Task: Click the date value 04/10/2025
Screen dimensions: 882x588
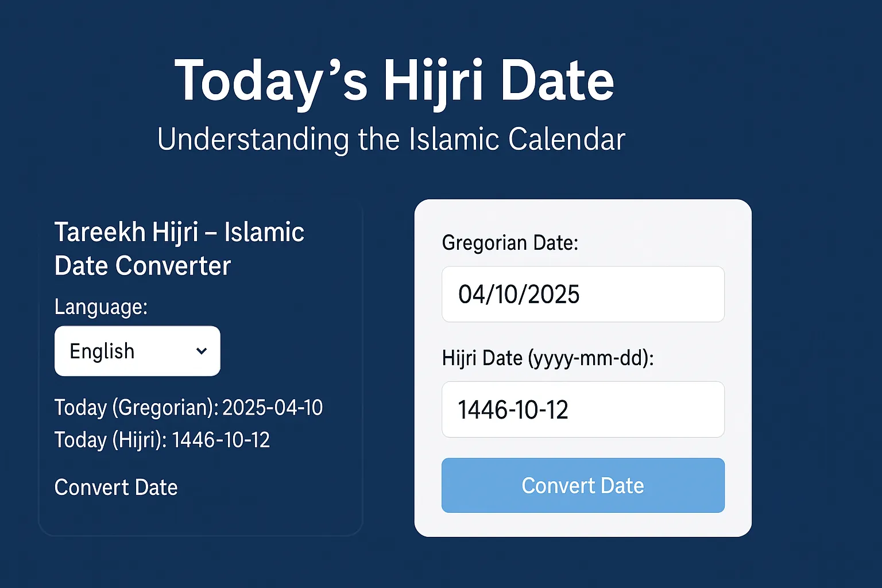Action: [x=519, y=294]
